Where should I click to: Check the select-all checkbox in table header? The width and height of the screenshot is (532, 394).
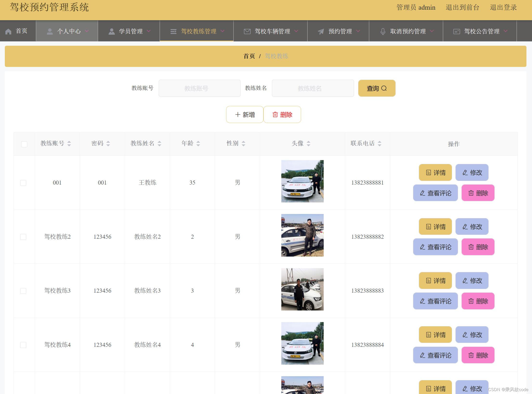[x=24, y=144]
